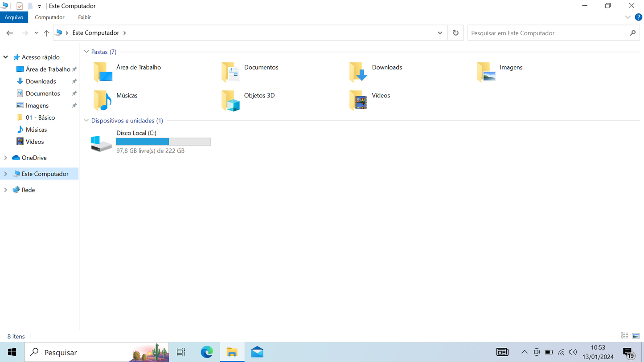644x362 pixels.
Task: Open the help question mark icon
Action: [638, 17]
